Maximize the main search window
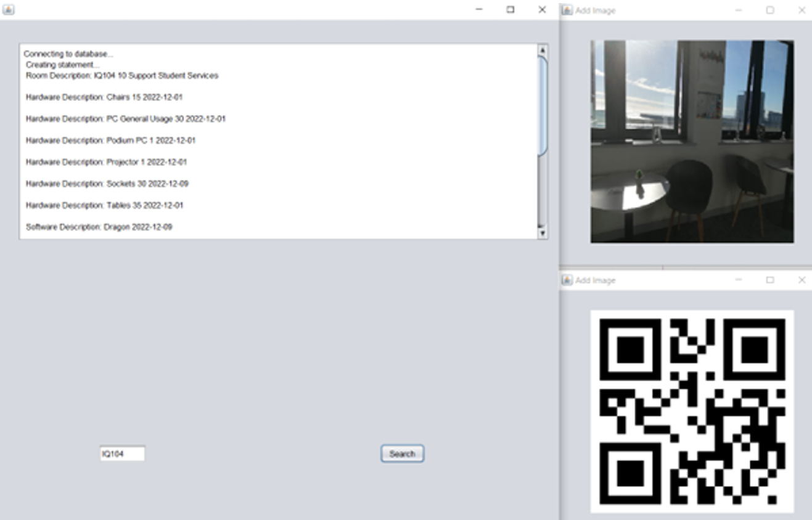Image resolution: width=812 pixels, height=520 pixels. [511, 10]
